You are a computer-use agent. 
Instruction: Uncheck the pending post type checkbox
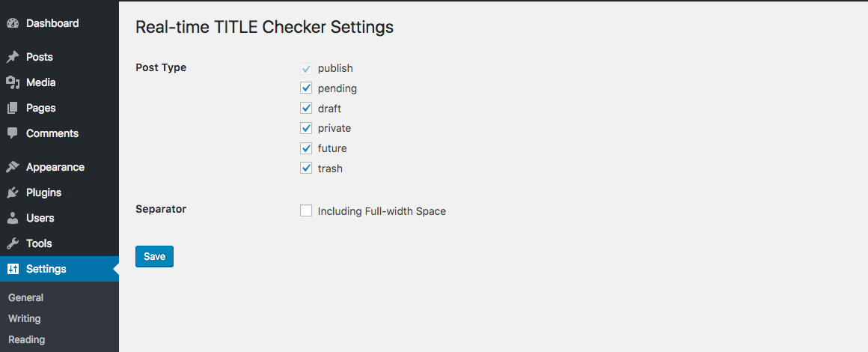pyautogui.click(x=306, y=88)
